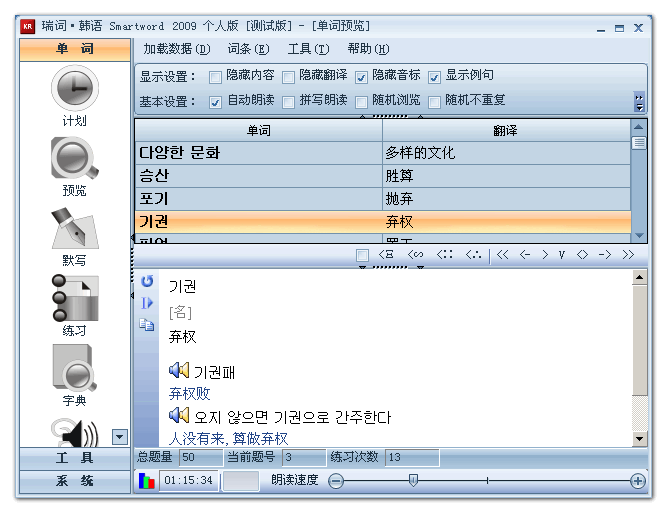Disable 自动朗读 checkbox
The image size is (667, 513).
point(215,102)
